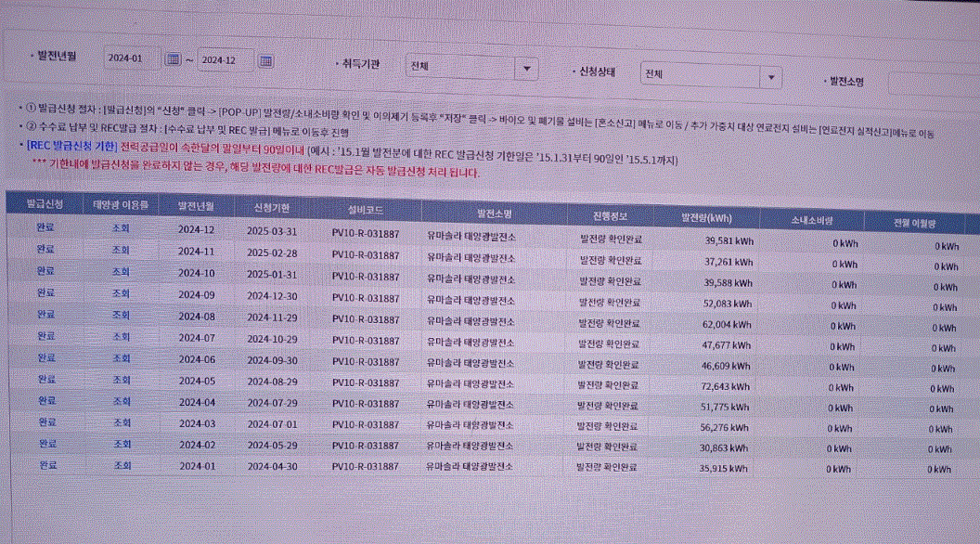
Task: Click 완료 status in 2024-03 row
Action: point(47,422)
